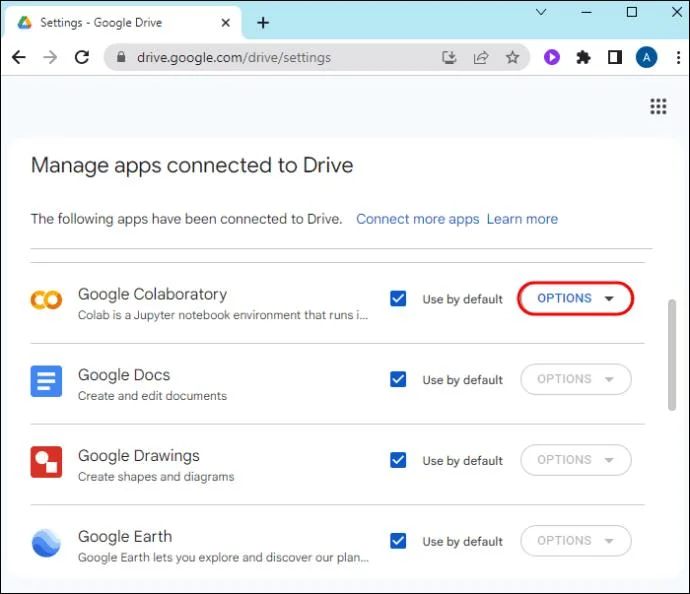
Task: Reload the Drive settings page
Action: coord(82,57)
